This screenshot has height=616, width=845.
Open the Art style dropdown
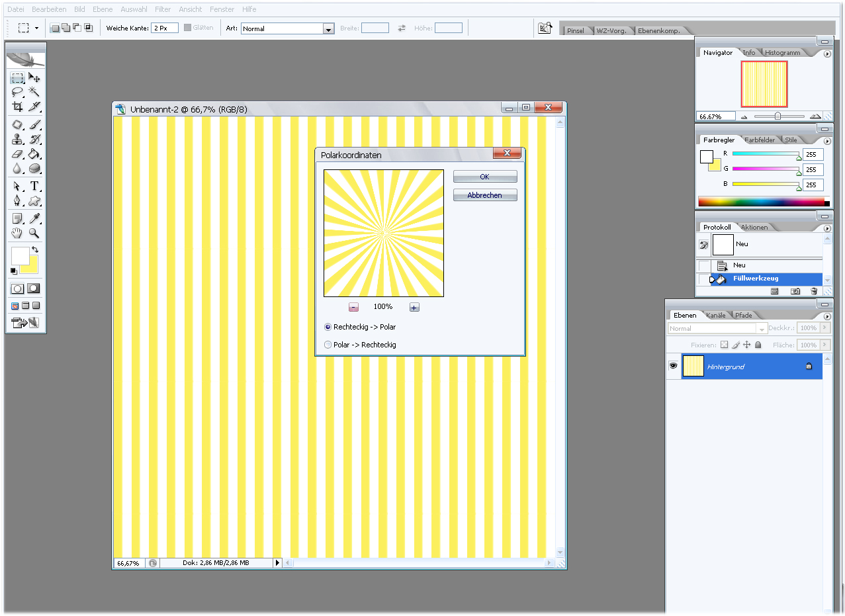(x=328, y=28)
